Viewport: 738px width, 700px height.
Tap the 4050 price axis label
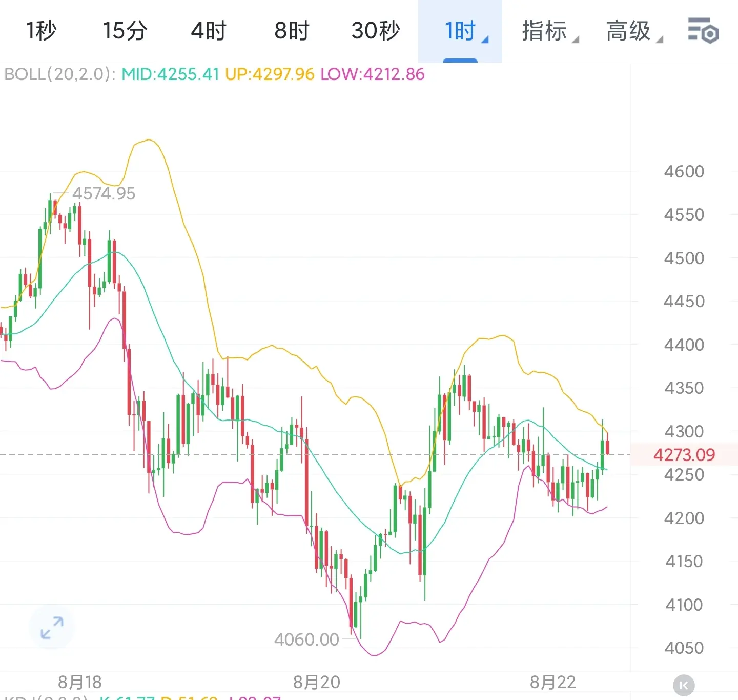pos(684,648)
